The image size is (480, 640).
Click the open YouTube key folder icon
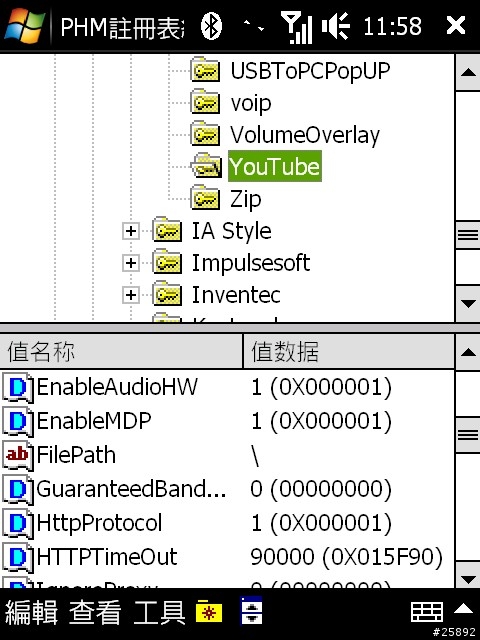pyautogui.click(x=206, y=166)
